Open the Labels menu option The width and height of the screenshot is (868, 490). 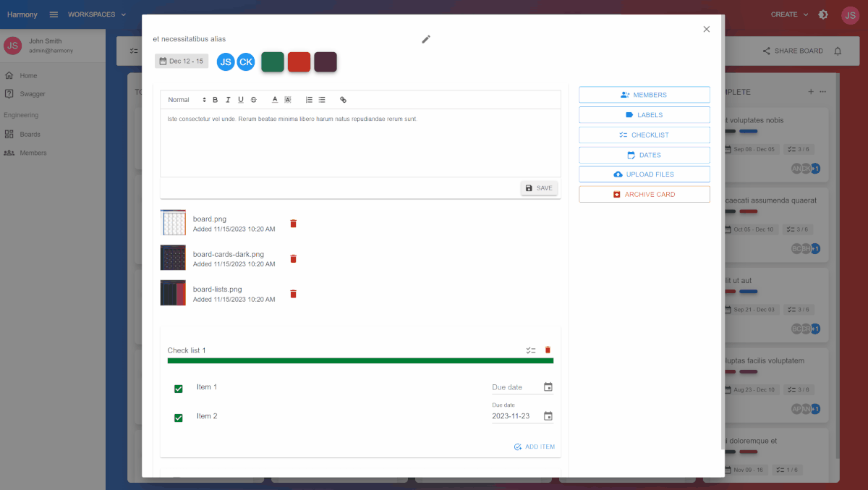(644, 115)
